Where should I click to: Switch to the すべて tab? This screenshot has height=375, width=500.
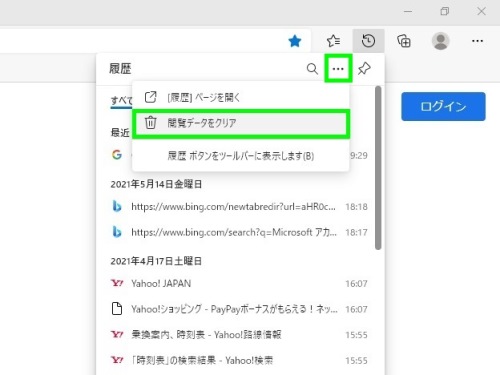coord(121,100)
